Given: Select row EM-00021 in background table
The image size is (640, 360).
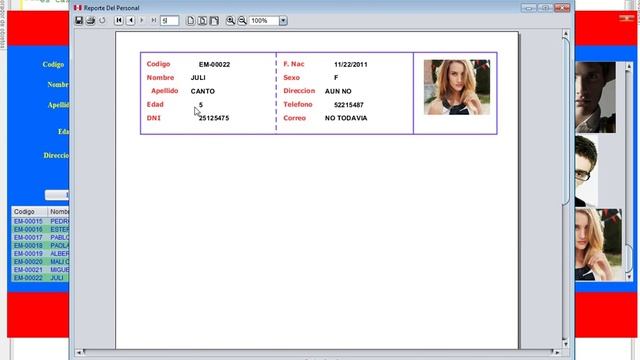Looking at the screenshot, I should click(x=40, y=269).
